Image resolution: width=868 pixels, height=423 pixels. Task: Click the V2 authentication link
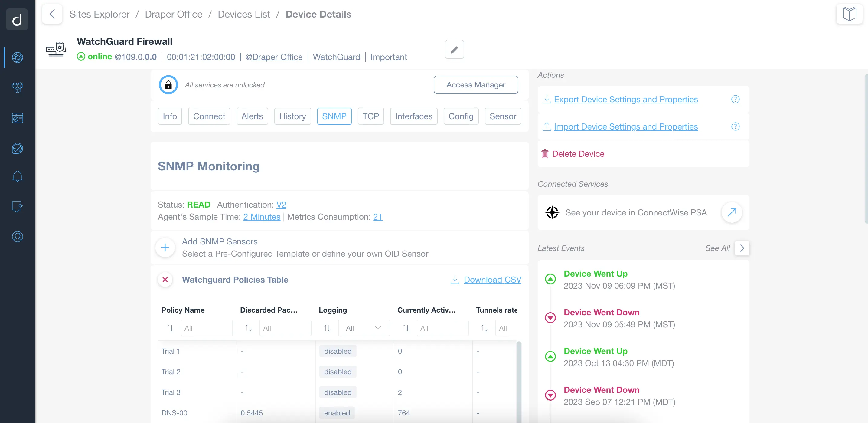tap(281, 205)
